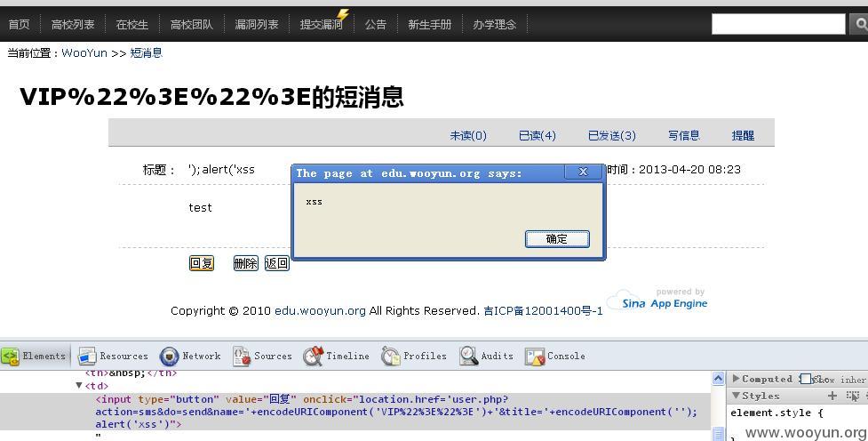The image size is (868, 441).
Task: Close the alert dialog with X button
Action: (x=583, y=172)
